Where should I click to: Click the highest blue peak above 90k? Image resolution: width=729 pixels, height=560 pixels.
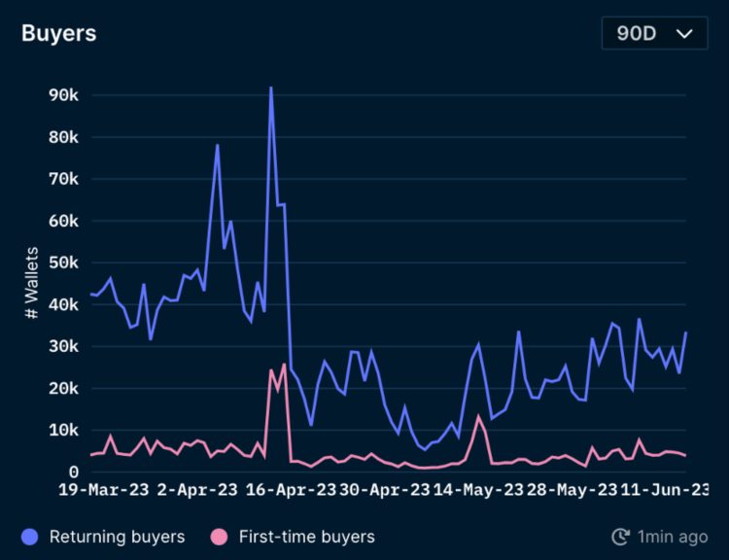pos(270,88)
